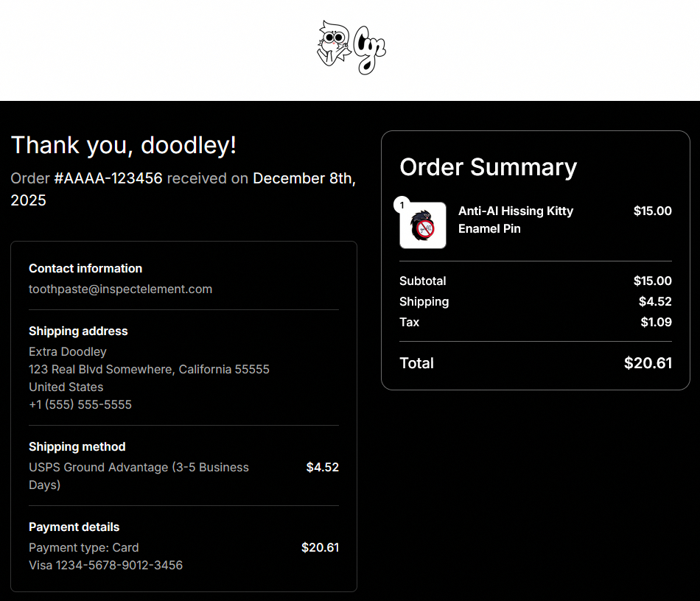Click the phone number +1 (555) 555-5555

pos(80,404)
